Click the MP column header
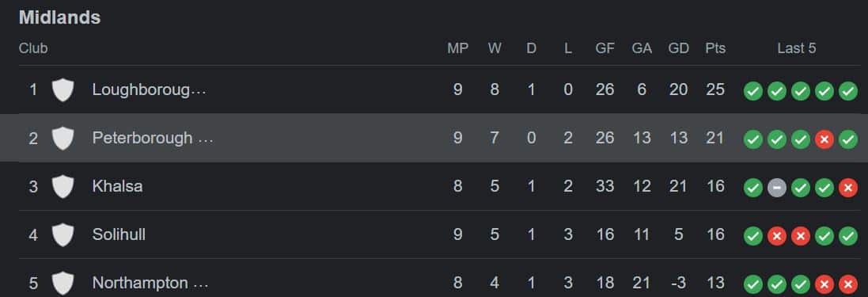868x297 pixels. 458,48
